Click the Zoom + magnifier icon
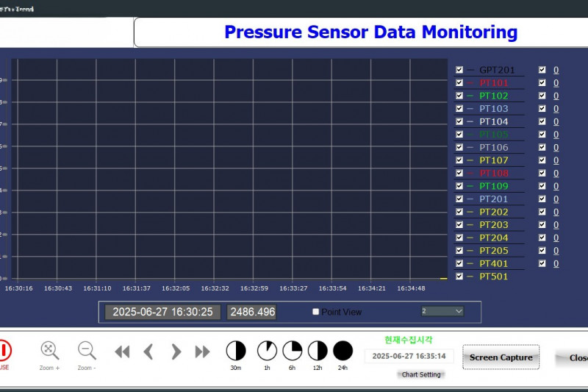 tap(49, 350)
